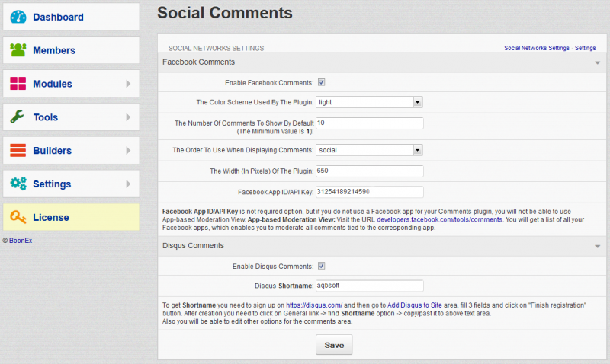Viewport: 610px width, 364px height.
Task: Open the Settings sidebar menu label
Action: click(52, 184)
